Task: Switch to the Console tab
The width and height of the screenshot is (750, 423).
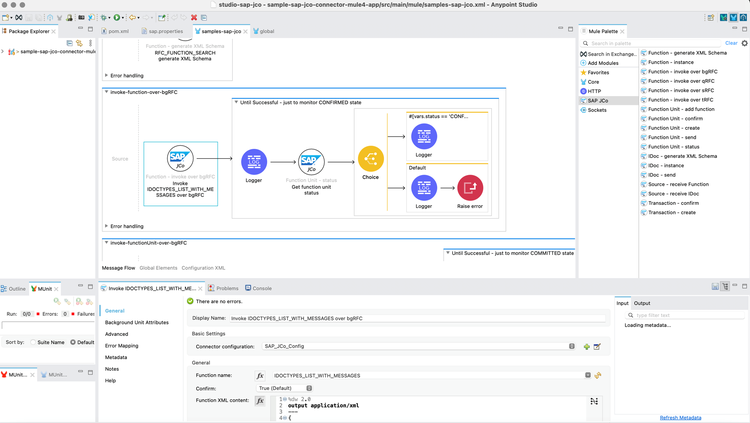Action: [259, 288]
